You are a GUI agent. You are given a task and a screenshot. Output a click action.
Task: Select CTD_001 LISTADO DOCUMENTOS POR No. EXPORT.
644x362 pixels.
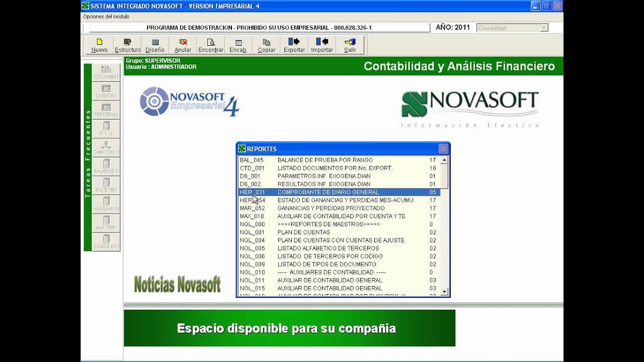[x=339, y=168]
